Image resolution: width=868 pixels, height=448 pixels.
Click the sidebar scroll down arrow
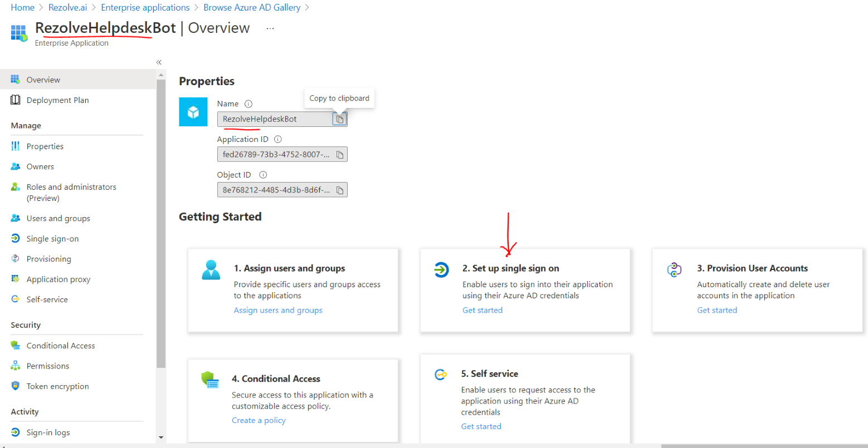[161, 437]
